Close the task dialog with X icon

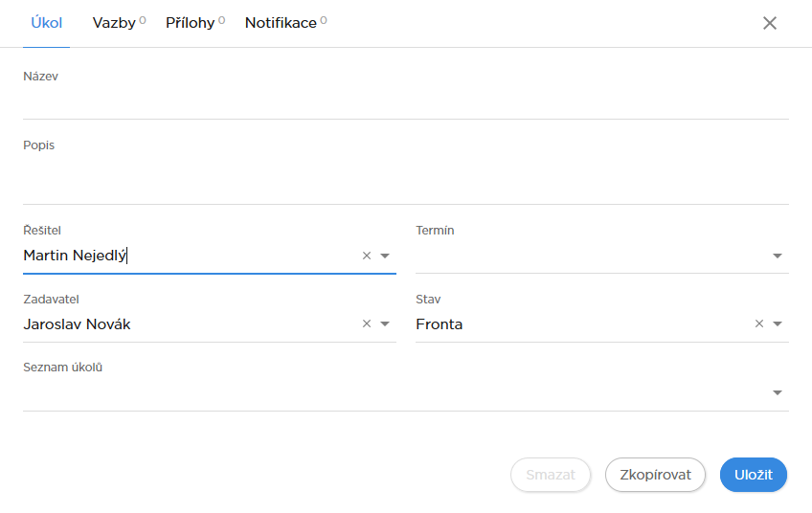(770, 23)
